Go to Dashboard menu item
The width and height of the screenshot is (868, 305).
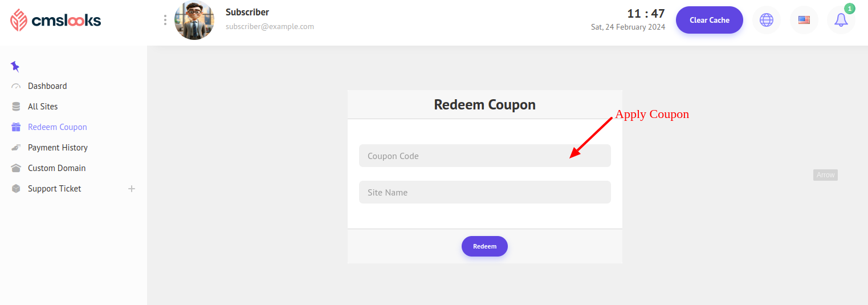[47, 86]
